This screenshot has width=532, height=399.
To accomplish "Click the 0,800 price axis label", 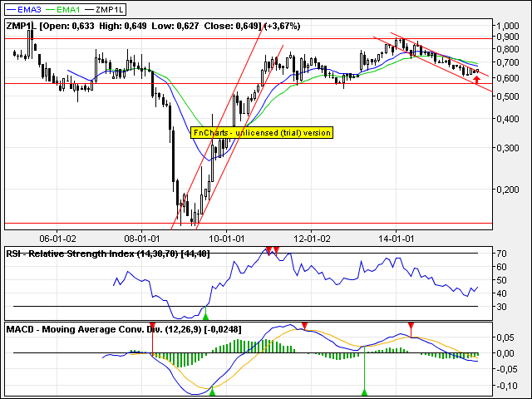I will tap(508, 49).
